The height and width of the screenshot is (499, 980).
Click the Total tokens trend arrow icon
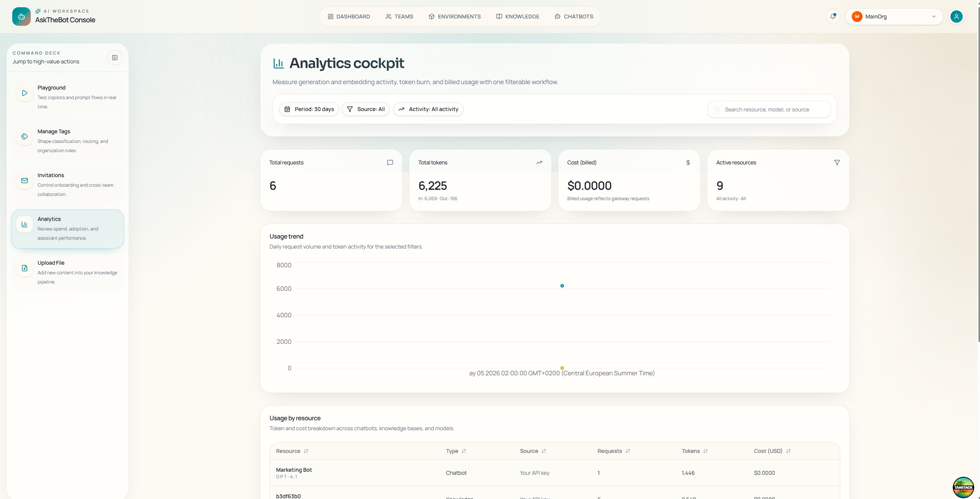539,162
